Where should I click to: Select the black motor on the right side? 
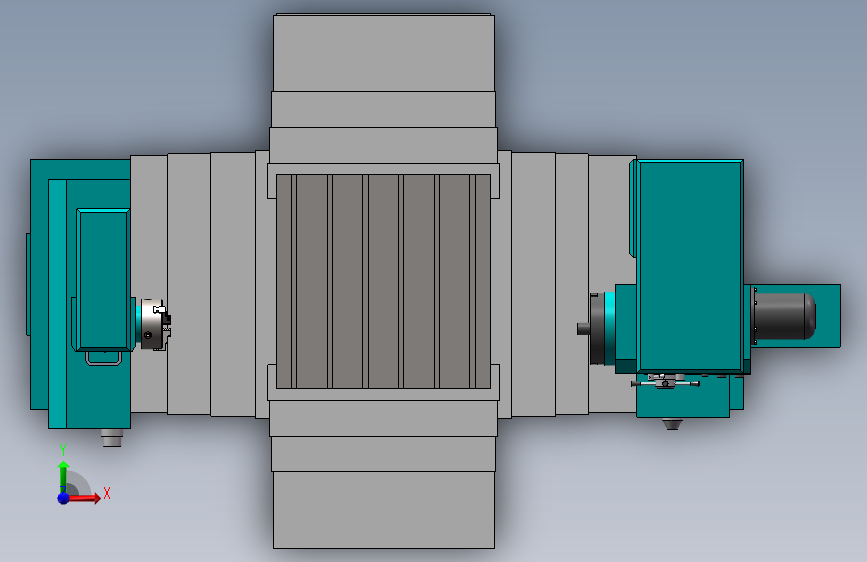point(785,316)
